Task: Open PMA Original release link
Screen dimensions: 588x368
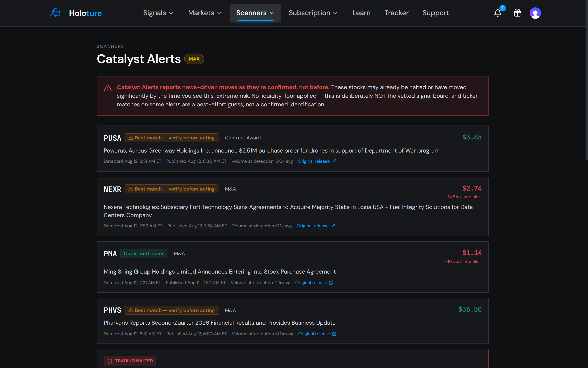Action: point(314,283)
